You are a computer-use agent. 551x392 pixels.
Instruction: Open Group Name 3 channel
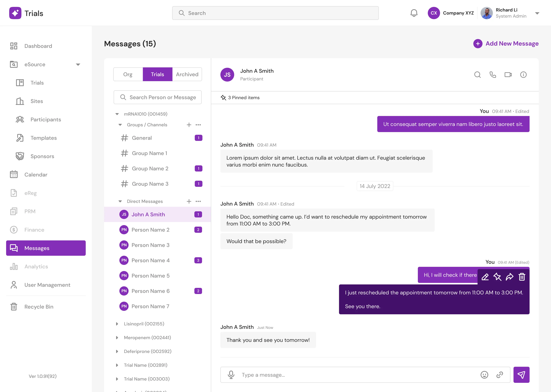click(x=157, y=184)
